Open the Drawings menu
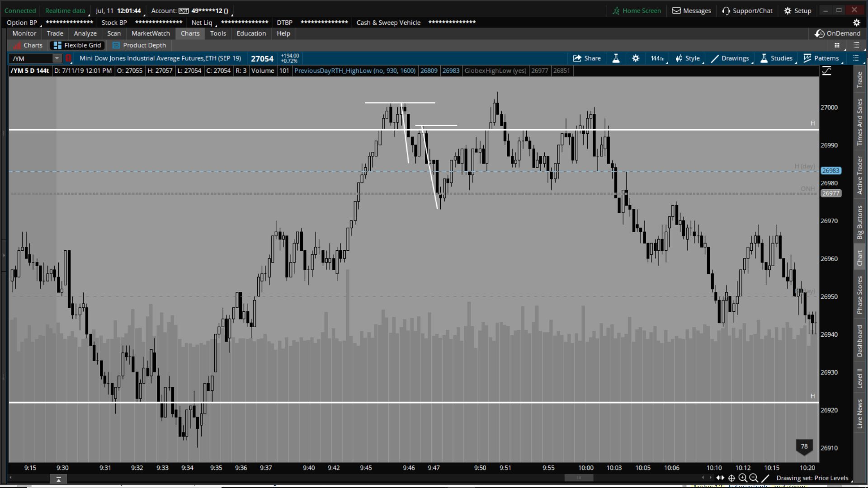 (730, 58)
